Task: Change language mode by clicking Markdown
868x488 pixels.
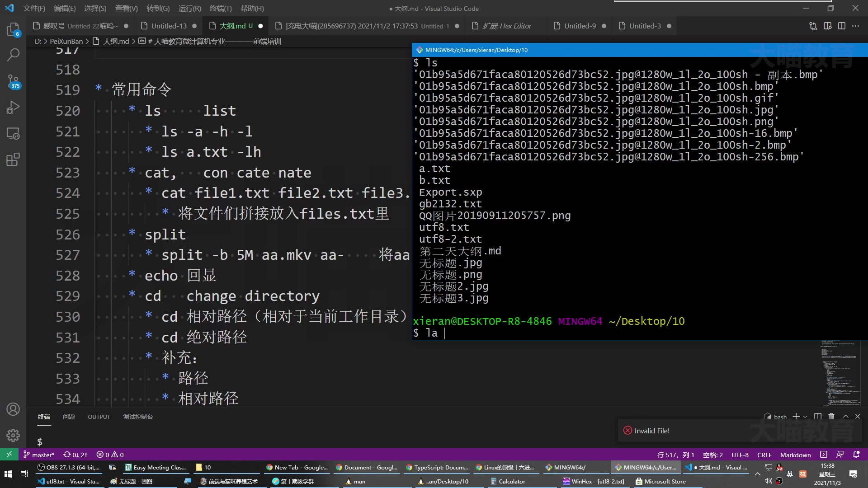Action: tap(795, 455)
